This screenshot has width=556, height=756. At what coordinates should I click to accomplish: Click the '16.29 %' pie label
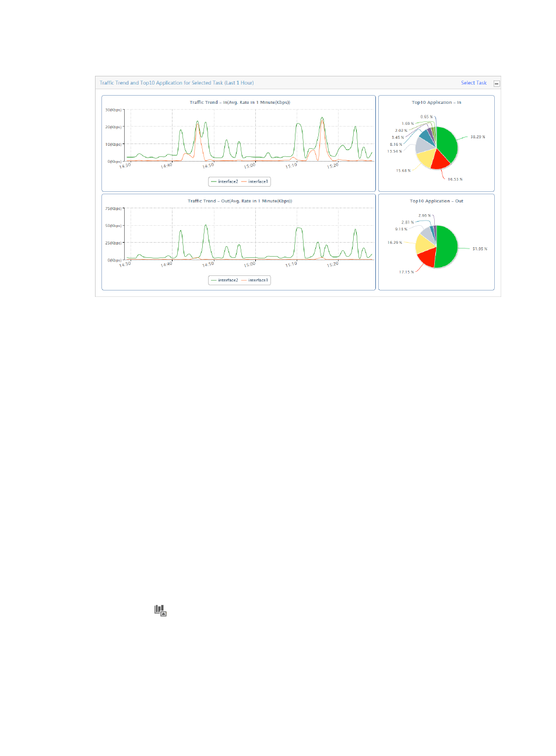point(395,242)
